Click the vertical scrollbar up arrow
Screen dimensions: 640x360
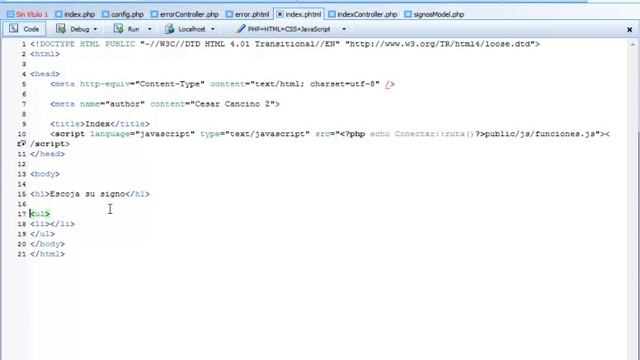tap(633, 44)
